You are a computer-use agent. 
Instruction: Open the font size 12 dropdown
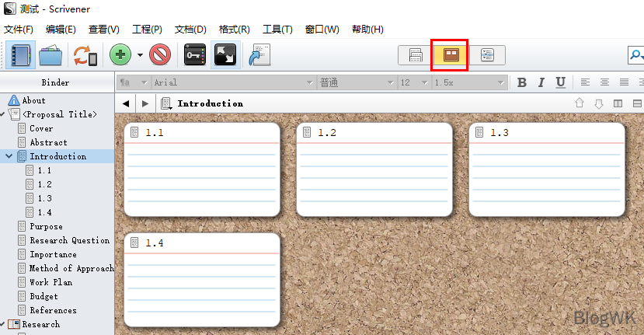[414, 82]
